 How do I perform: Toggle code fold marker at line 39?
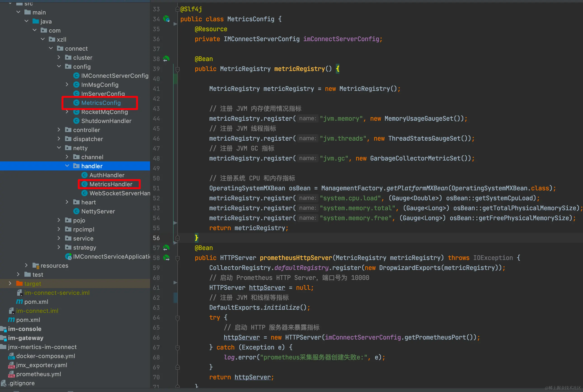pos(177,69)
